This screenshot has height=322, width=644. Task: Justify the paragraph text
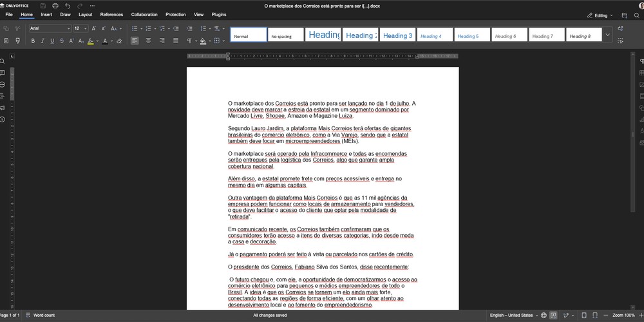pyautogui.click(x=176, y=41)
